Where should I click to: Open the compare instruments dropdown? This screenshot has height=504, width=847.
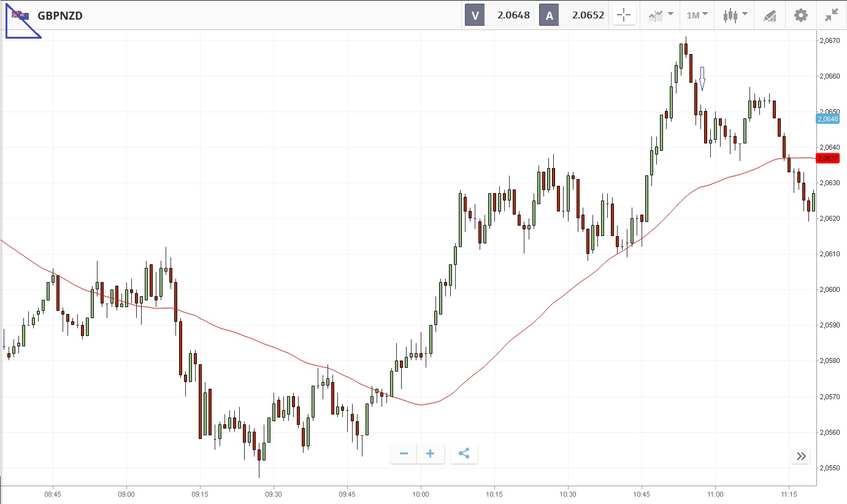click(x=660, y=15)
